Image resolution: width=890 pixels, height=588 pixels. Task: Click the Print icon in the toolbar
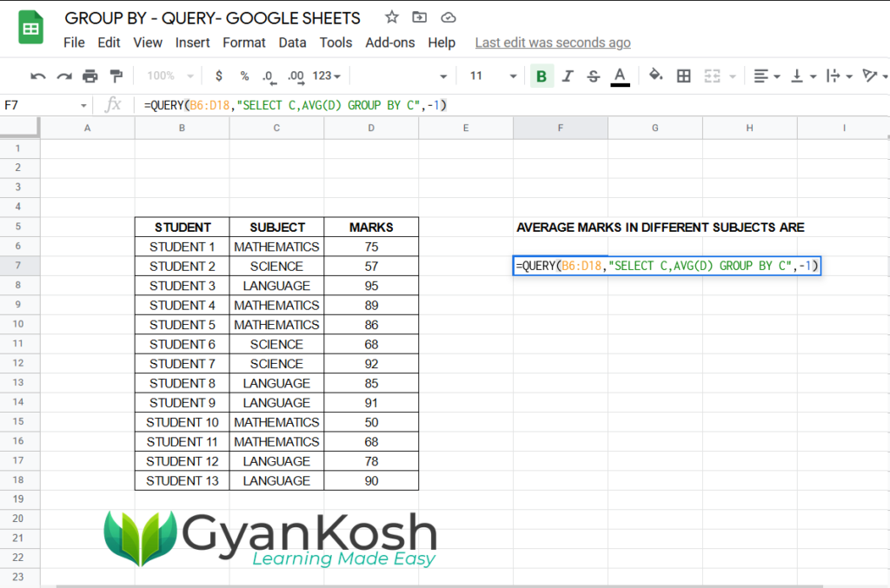click(90, 76)
